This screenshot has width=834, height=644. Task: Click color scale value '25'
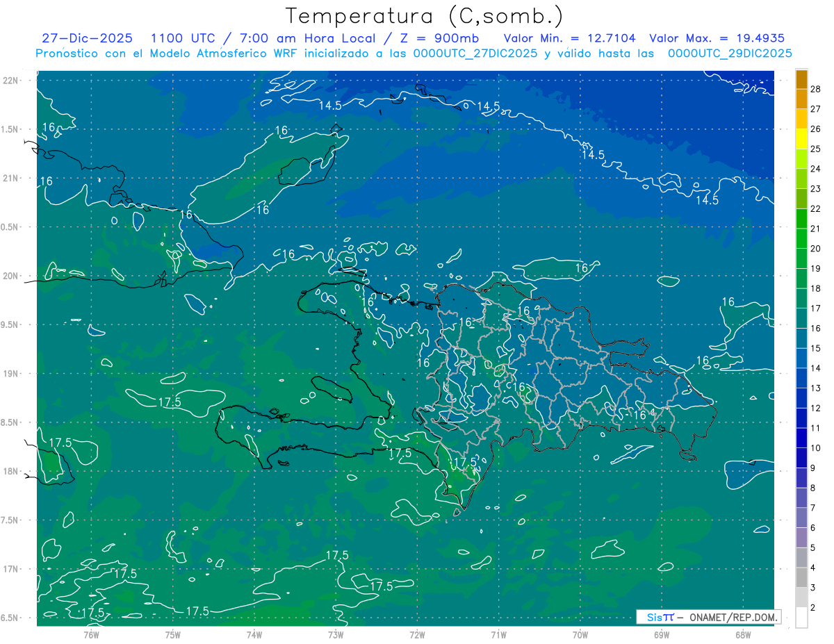(x=816, y=149)
